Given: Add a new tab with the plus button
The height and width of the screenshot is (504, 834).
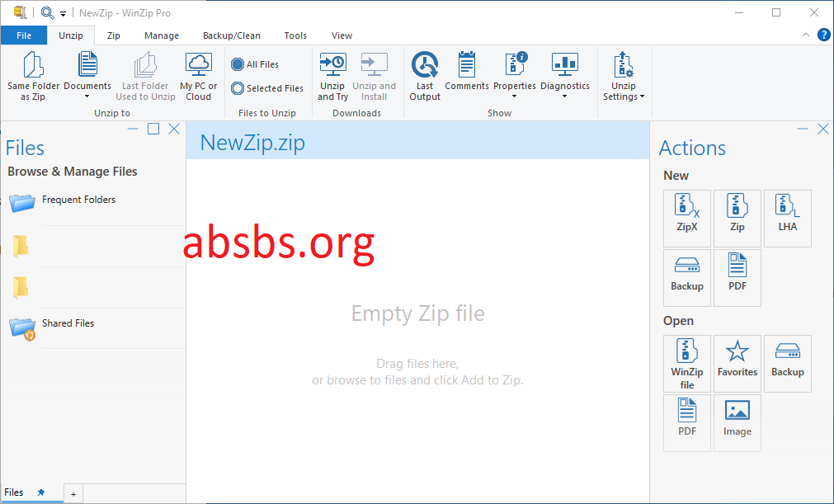Looking at the screenshot, I should tap(73, 492).
